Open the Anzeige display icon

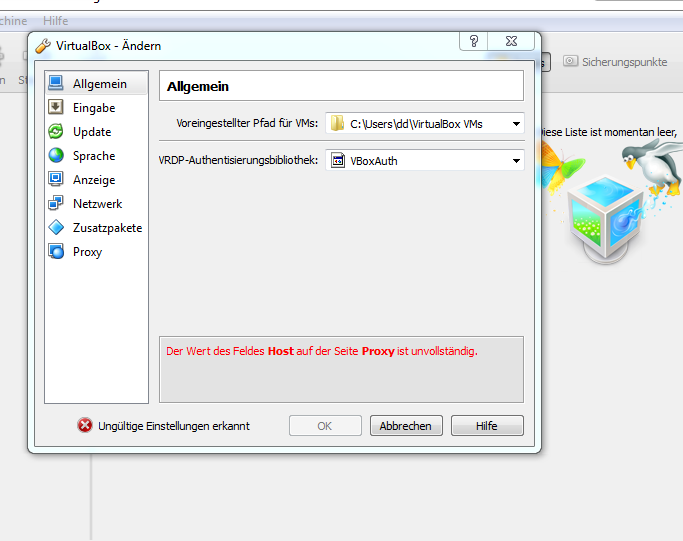(x=56, y=179)
